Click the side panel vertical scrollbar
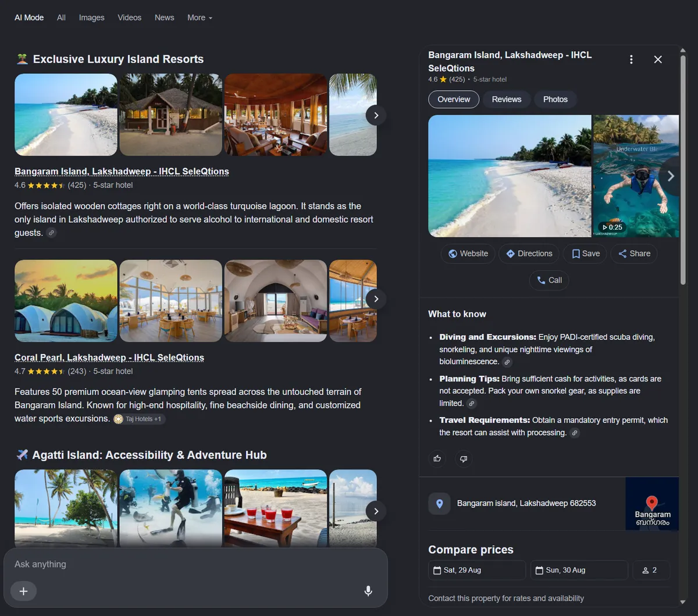The height and width of the screenshot is (616, 698). pos(683,169)
